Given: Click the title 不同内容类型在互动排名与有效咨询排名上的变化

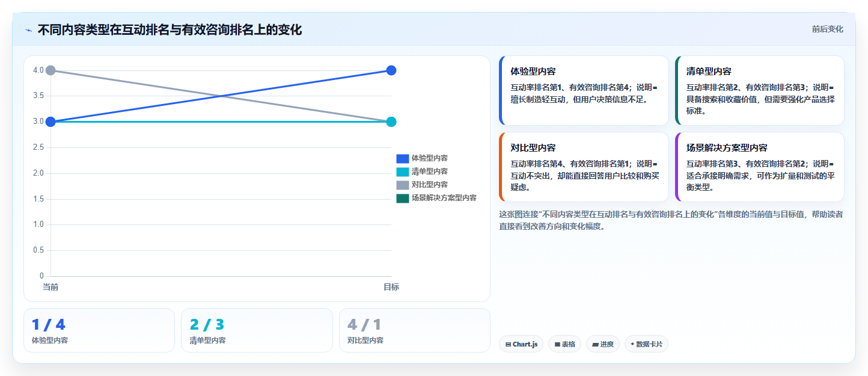Looking at the screenshot, I should (x=170, y=30).
